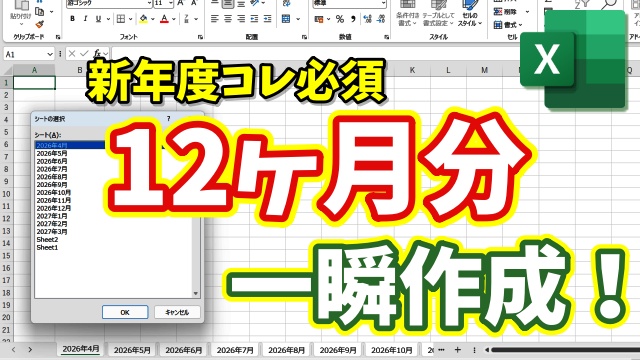Image resolution: width=640 pixels, height=360 pixels.
Task: Open the font name dropdown
Action: tap(149, 3)
